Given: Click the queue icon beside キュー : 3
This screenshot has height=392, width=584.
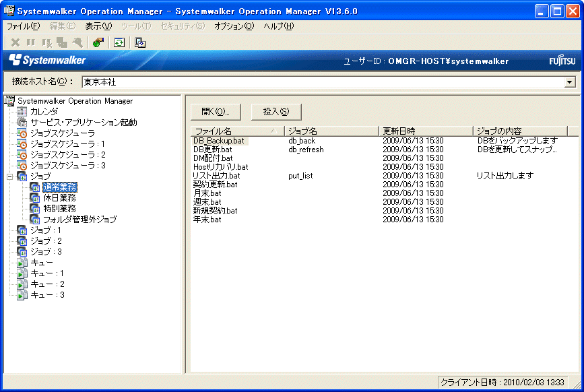Looking at the screenshot, I should 22,295.
